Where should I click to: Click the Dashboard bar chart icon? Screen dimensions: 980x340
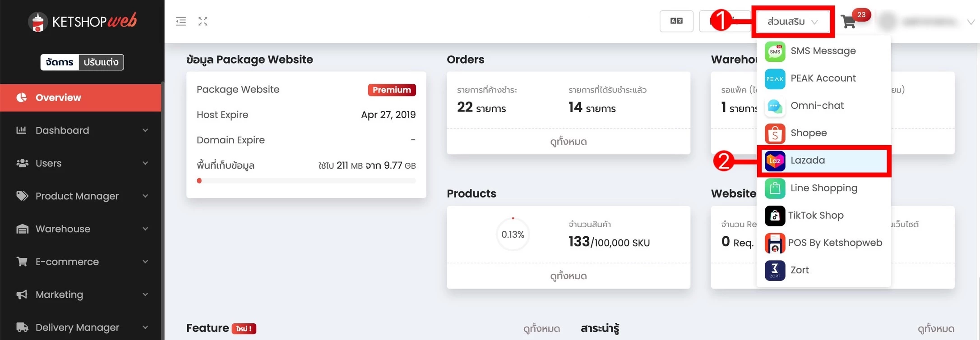click(x=22, y=130)
